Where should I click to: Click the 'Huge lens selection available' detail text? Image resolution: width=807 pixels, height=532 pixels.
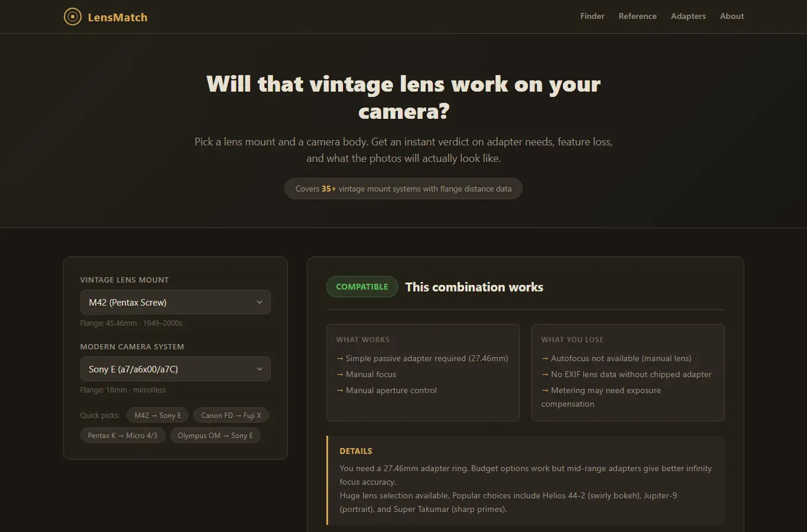pyautogui.click(x=508, y=502)
